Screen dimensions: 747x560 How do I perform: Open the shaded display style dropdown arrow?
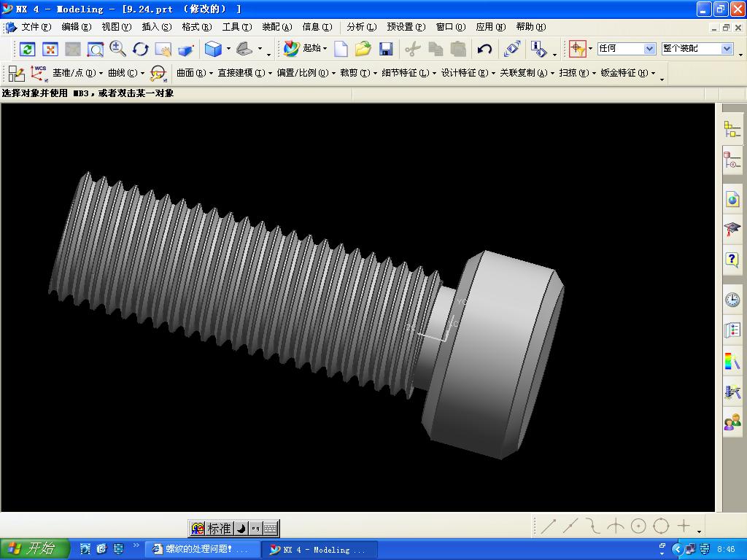coord(228,49)
